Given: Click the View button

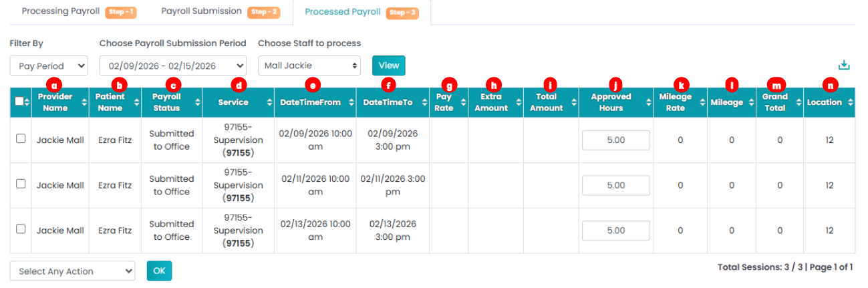Looking at the screenshot, I should [x=388, y=65].
